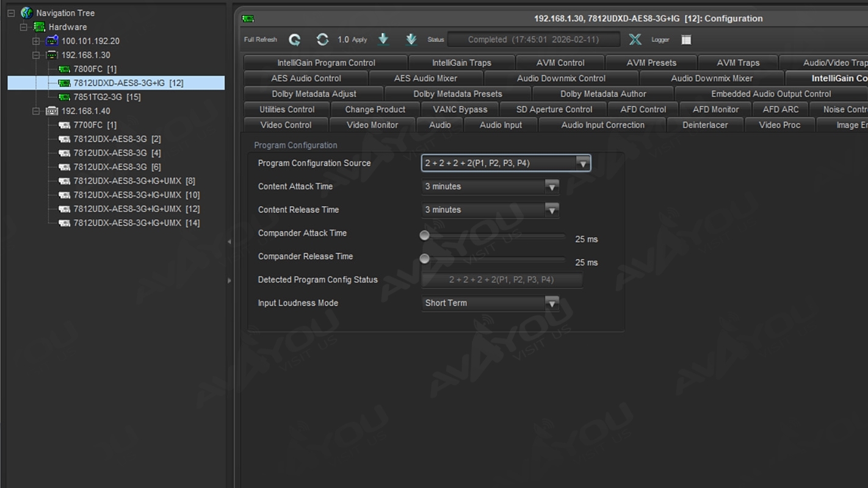
Task: Click the Full Refresh circular arrow icon
Action: (295, 40)
